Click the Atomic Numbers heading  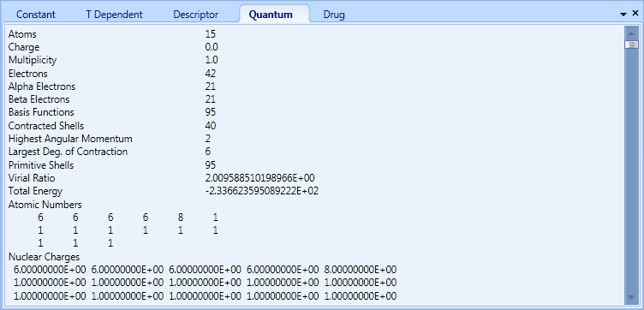click(45, 205)
